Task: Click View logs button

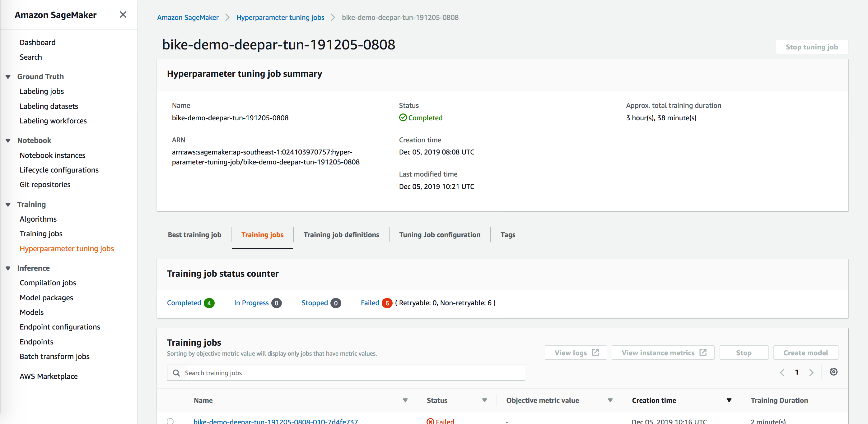Action: [576, 353]
